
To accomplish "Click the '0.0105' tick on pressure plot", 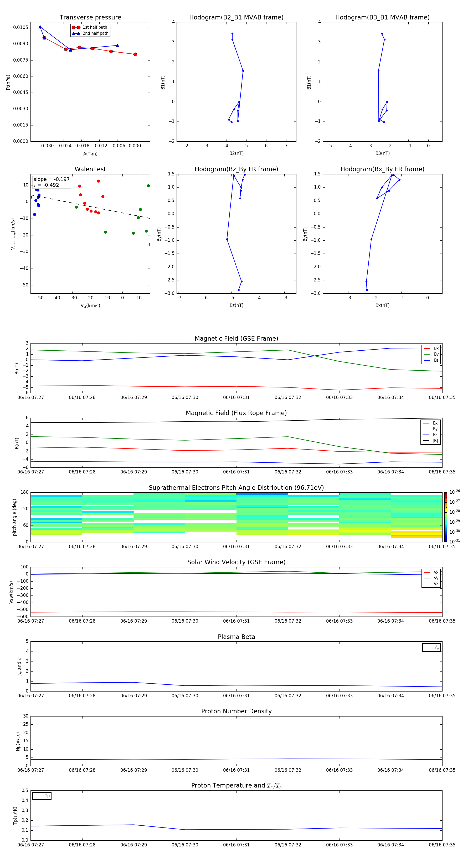I will [20, 27].
